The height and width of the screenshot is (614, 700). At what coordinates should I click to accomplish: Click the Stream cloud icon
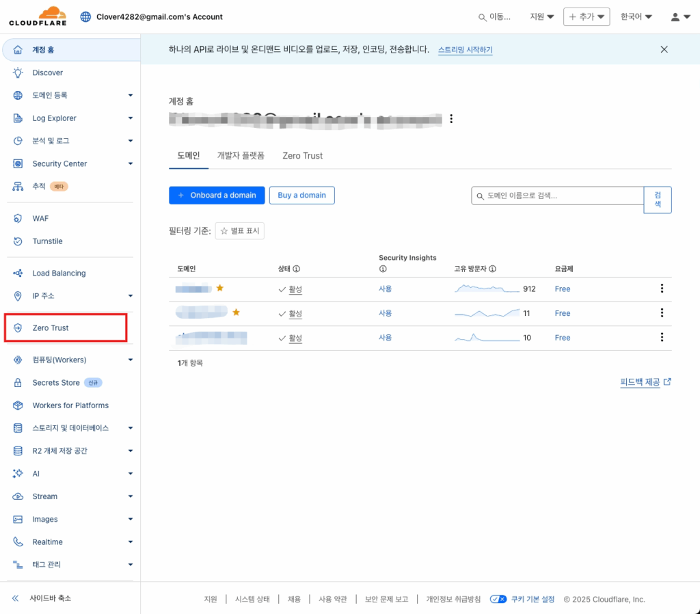point(18,496)
